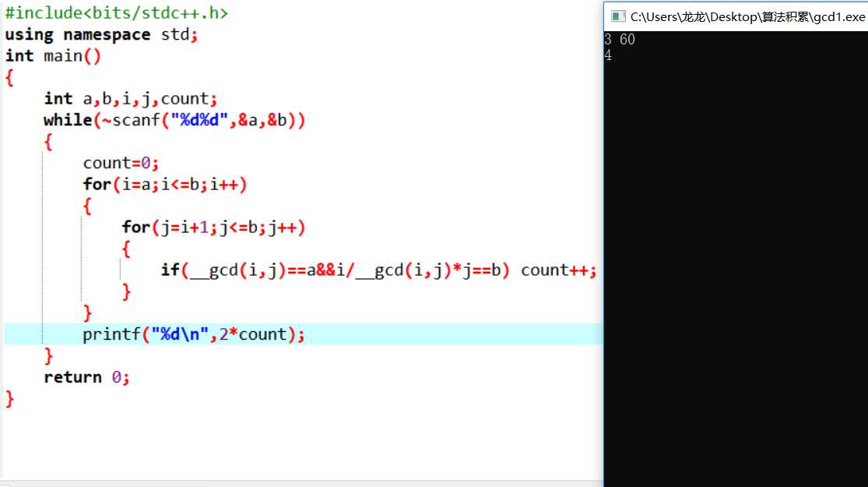The height and width of the screenshot is (487, 868).
Task: Click the 'int a,b,i,j,count;' declaration
Action: [131, 99]
